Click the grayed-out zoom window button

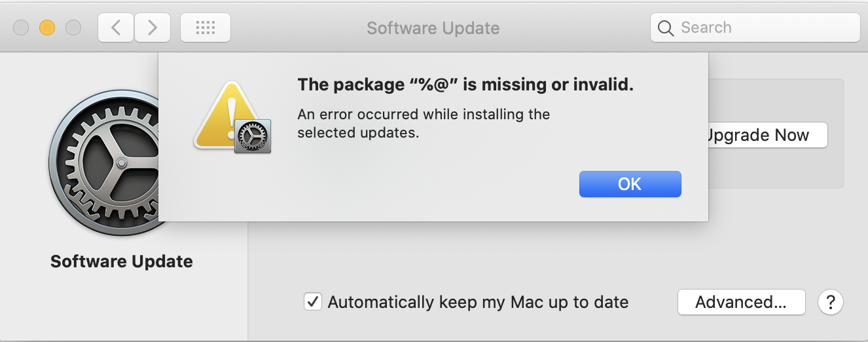coord(73,28)
